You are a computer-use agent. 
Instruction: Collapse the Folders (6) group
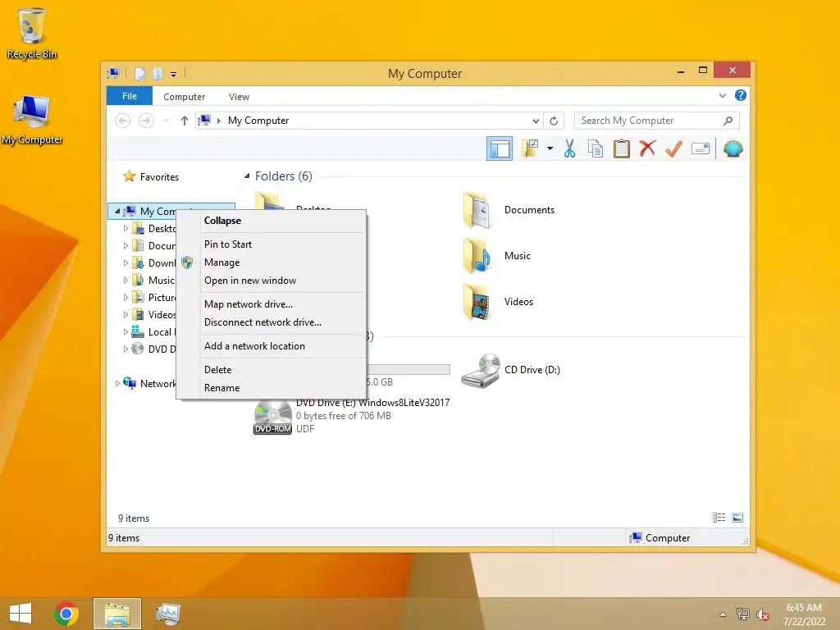247,176
